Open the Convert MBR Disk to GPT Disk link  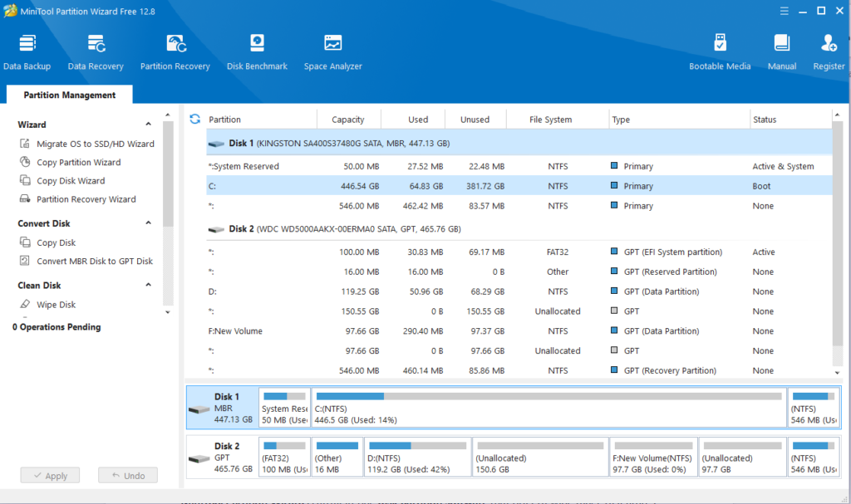(x=95, y=261)
